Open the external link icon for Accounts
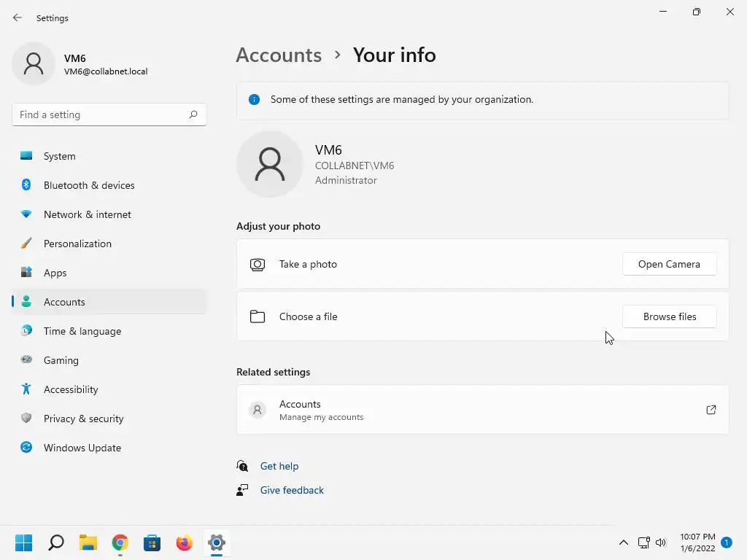 pyautogui.click(x=711, y=410)
